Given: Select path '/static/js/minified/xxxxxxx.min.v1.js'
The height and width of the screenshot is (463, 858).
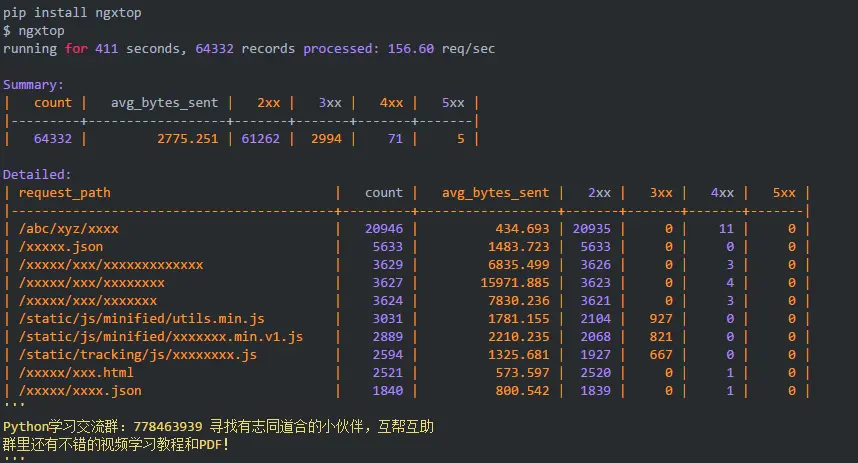Looking at the screenshot, I should point(161,337).
